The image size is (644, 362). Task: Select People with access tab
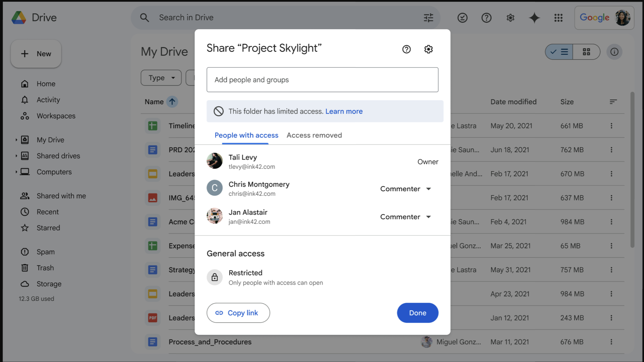pos(246,135)
